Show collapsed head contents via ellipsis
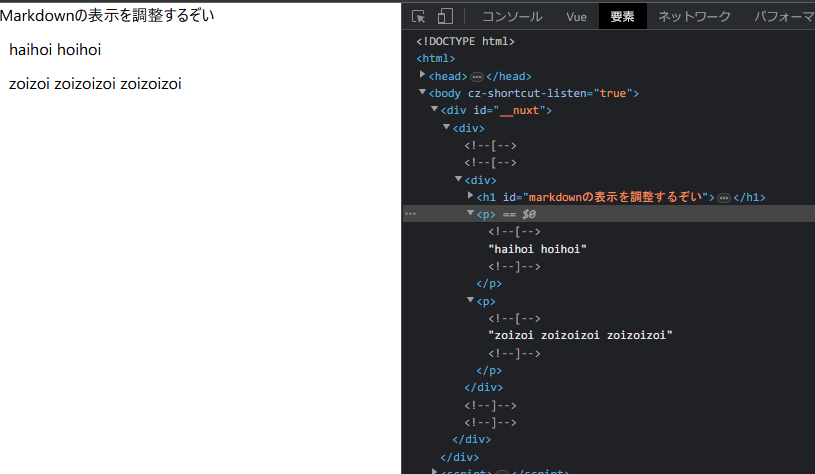Viewport: 815px width, 474px height. coord(477,77)
